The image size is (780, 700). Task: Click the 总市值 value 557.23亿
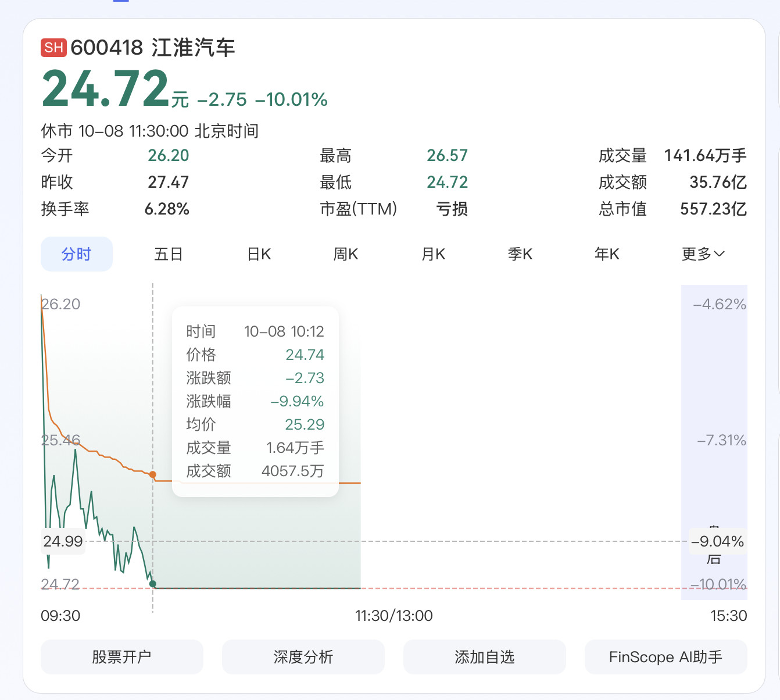tap(714, 209)
